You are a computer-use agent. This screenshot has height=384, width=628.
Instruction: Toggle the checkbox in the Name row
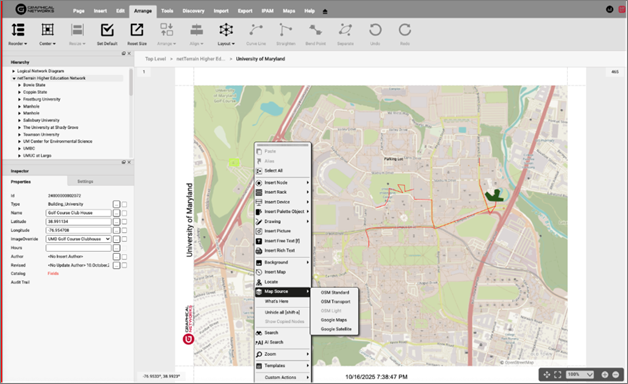click(x=125, y=213)
